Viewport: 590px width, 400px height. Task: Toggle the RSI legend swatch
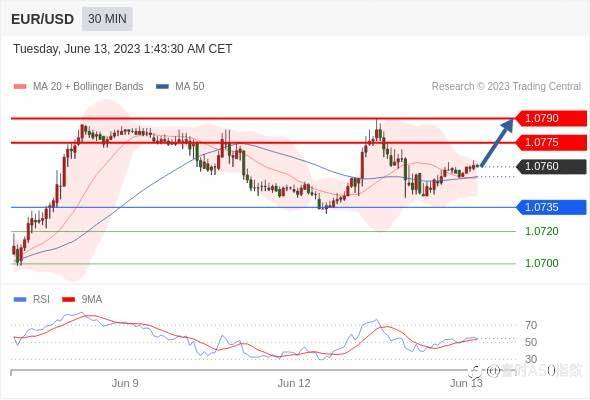20,300
